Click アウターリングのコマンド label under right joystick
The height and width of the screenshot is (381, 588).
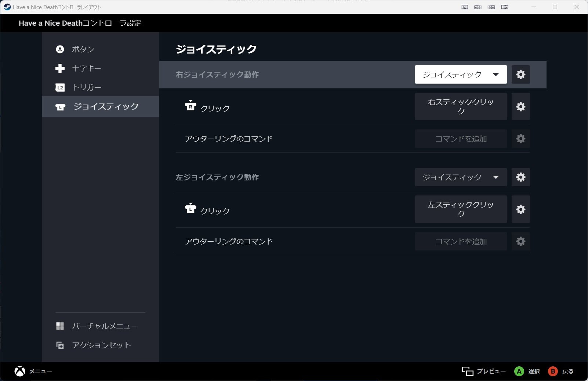pyautogui.click(x=229, y=139)
